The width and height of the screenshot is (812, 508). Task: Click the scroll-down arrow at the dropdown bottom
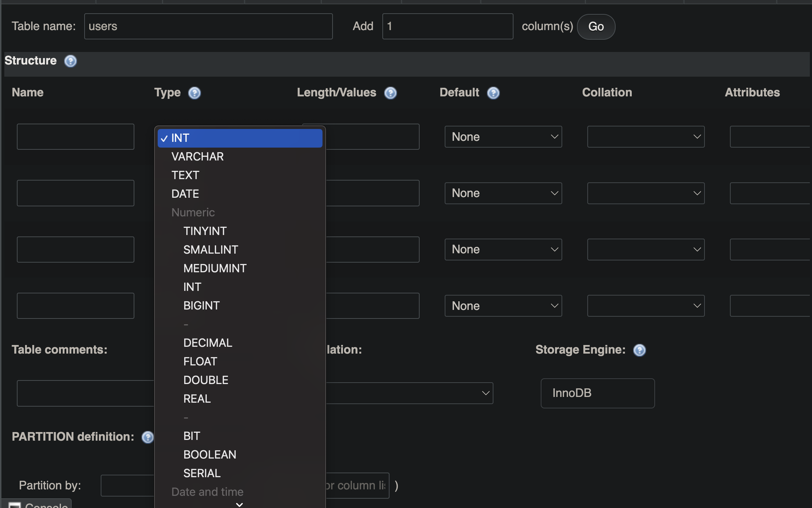tap(240, 504)
